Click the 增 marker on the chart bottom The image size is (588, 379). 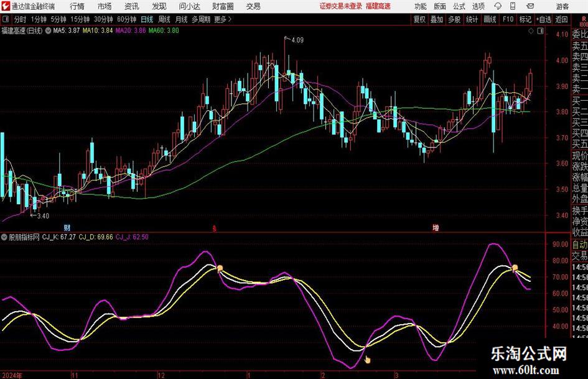[x=436, y=227]
